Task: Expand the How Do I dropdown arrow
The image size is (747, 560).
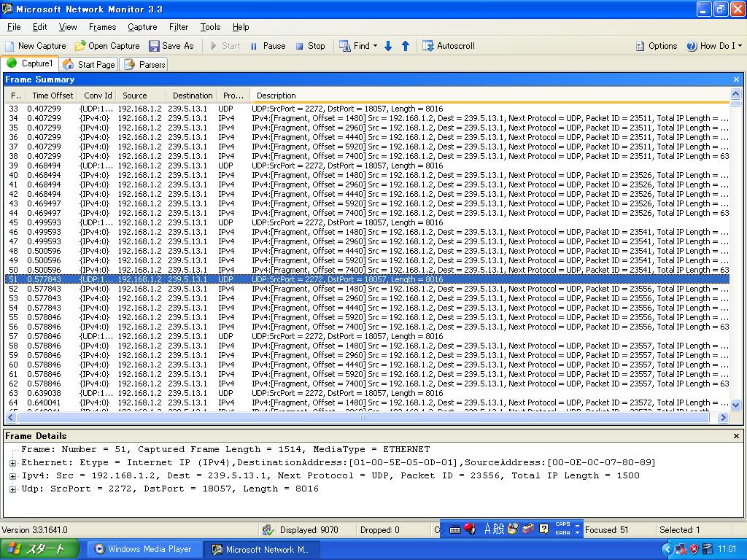Action: (740, 46)
